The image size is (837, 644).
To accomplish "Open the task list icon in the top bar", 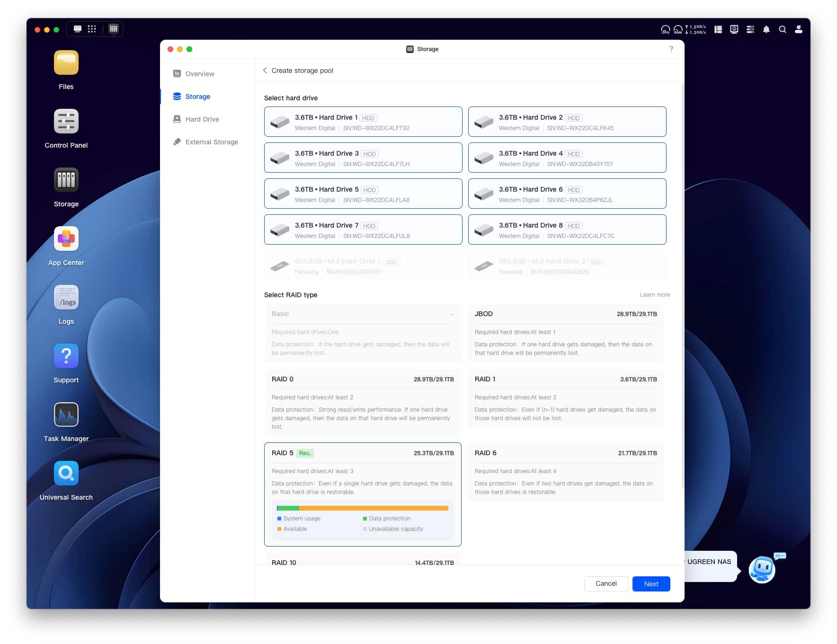I will (x=750, y=29).
